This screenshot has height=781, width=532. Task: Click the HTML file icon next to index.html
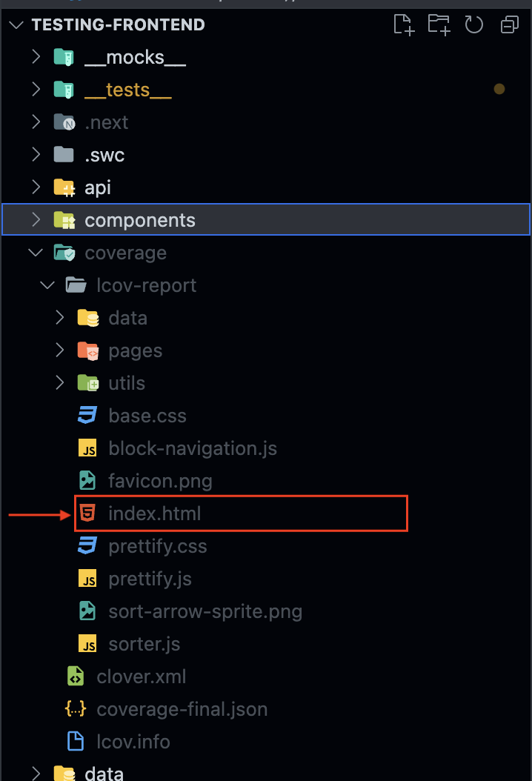pos(87,513)
